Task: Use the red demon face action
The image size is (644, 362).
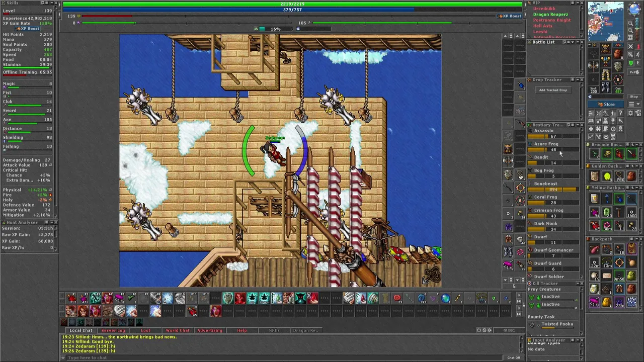Action: click(239, 298)
